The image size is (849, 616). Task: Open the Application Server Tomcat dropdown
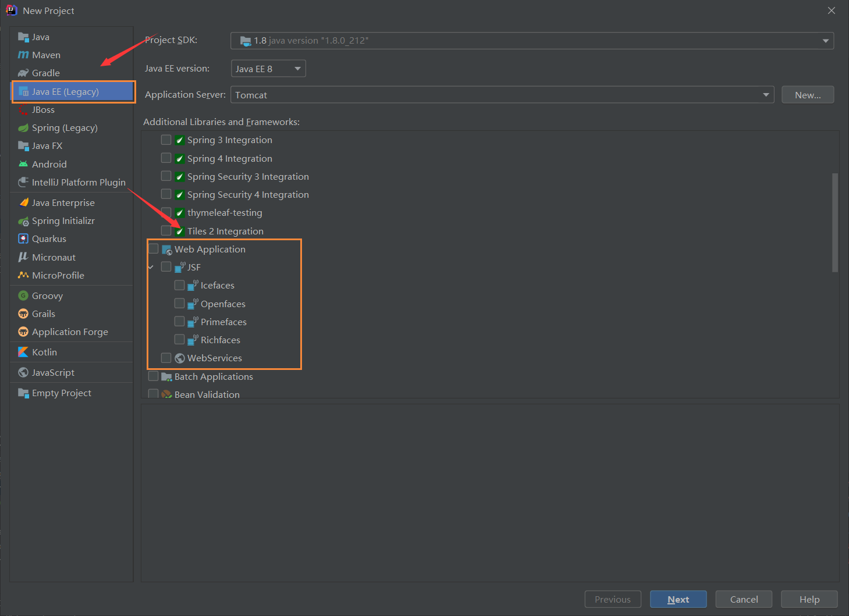point(502,95)
